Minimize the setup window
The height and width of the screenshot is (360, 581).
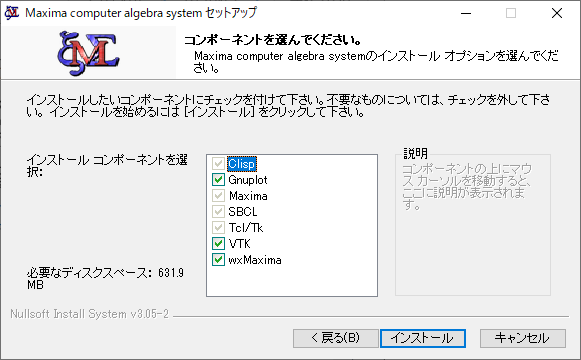point(466,13)
